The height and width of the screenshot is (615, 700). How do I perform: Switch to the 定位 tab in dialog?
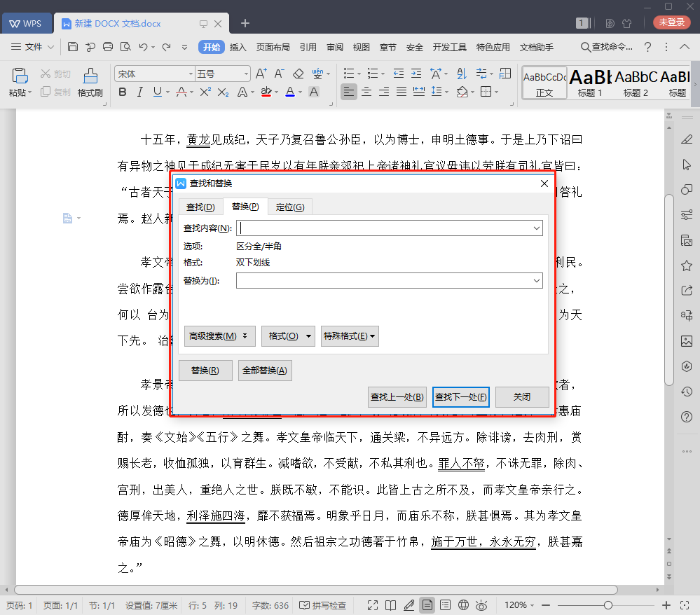[x=289, y=207]
